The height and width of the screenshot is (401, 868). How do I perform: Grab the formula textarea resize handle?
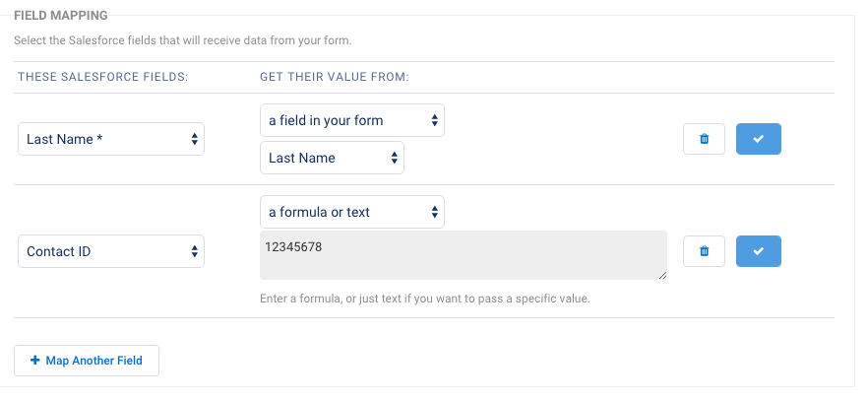point(661,275)
